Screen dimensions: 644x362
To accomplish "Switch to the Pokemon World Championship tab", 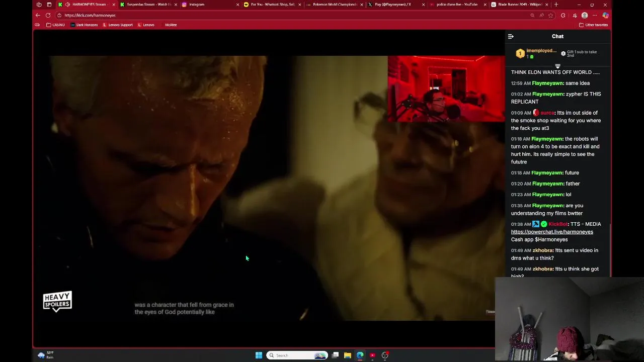I will [x=334, y=5].
